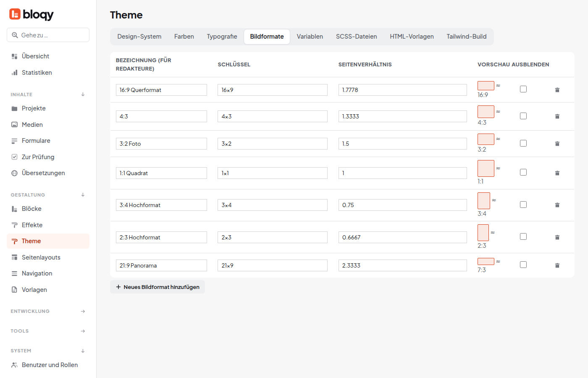Click the 1:1 preview swatch

[486, 168]
